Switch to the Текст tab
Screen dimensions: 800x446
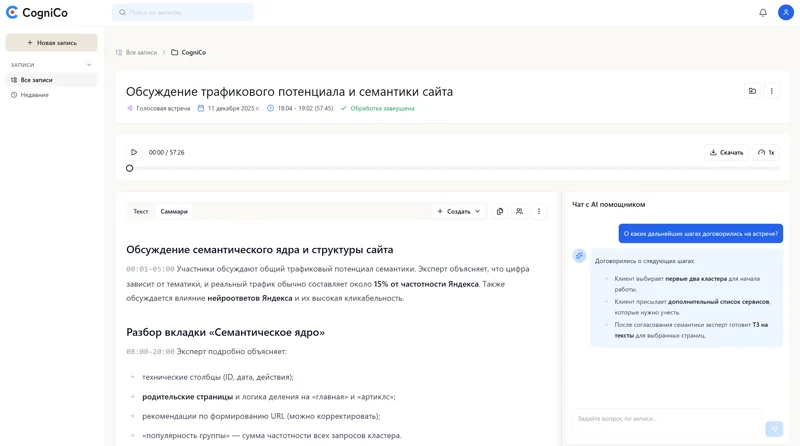(141, 211)
